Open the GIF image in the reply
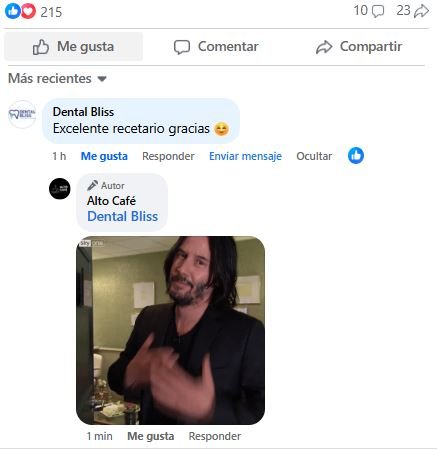The height and width of the screenshot is (451, 437). pyautogui.click(x=170, y=330)
